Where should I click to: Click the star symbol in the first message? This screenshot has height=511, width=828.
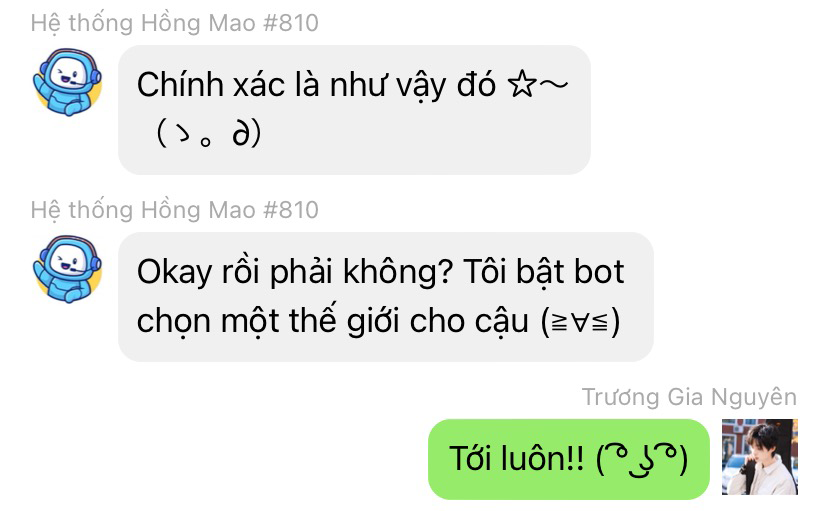tap(522, 84)
